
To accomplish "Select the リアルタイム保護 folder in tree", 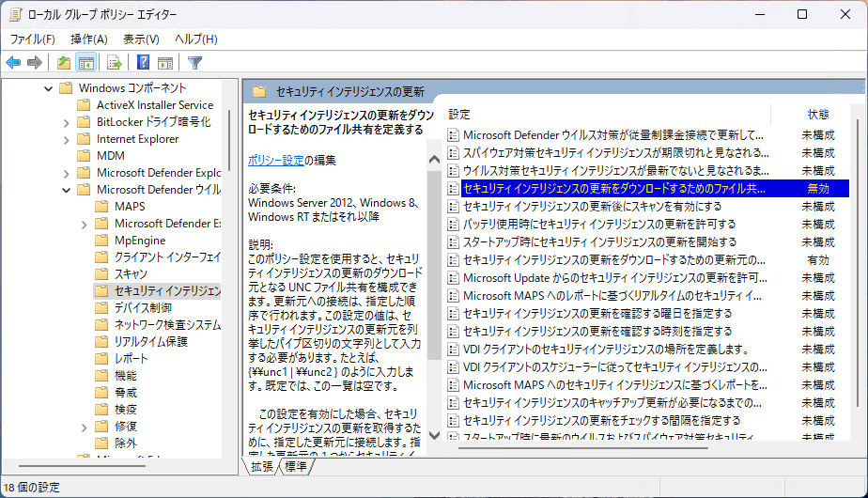I will (150, 341).
